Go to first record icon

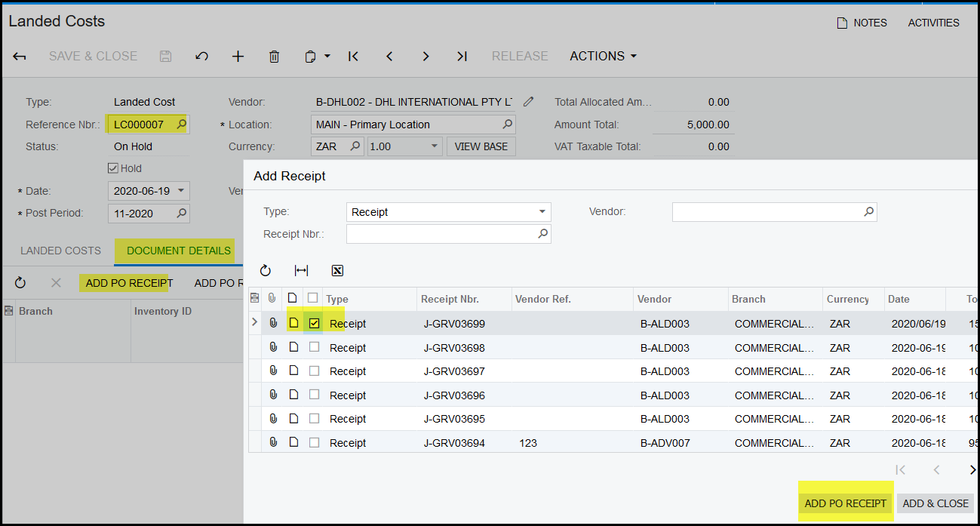pyautogui.click(x=353, y=57)
